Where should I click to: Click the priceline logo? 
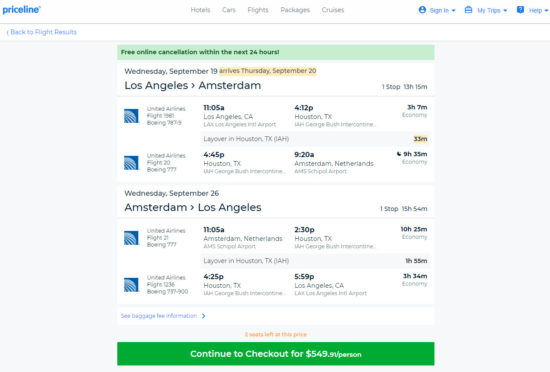21,10
